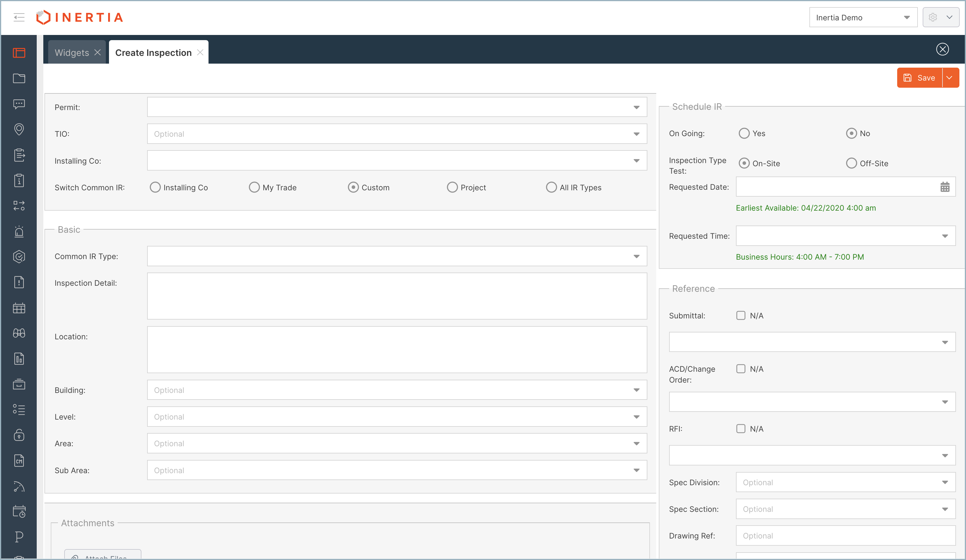Screen dimensions: 966x560
Task: Click into the Location text area
Action: click(397, 350)
